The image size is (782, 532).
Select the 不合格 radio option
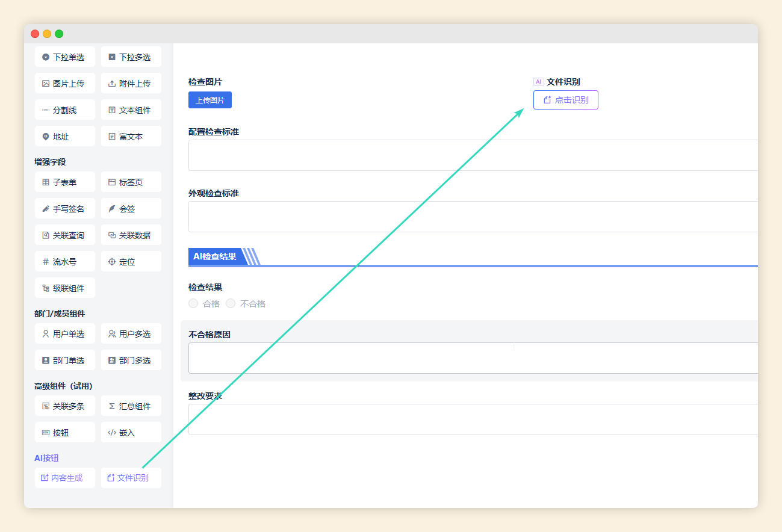coord(231,304)
